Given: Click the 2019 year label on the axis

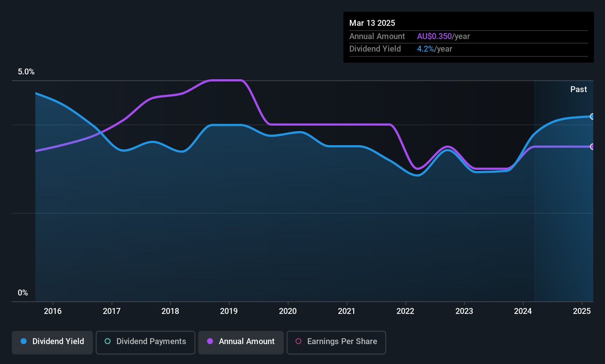Looking at the screenshot, I should tap(229, 311).
